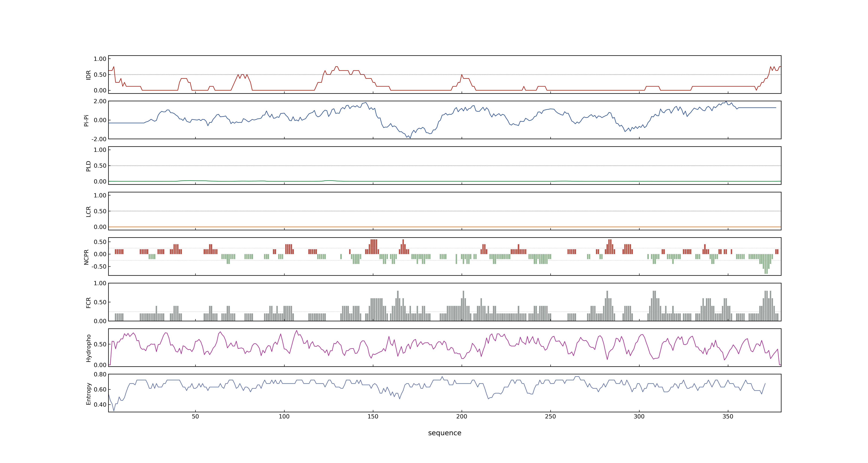Click the x-axis tick label 150
This screenshot has height=463, width=868.
click(x=373, y=416)
